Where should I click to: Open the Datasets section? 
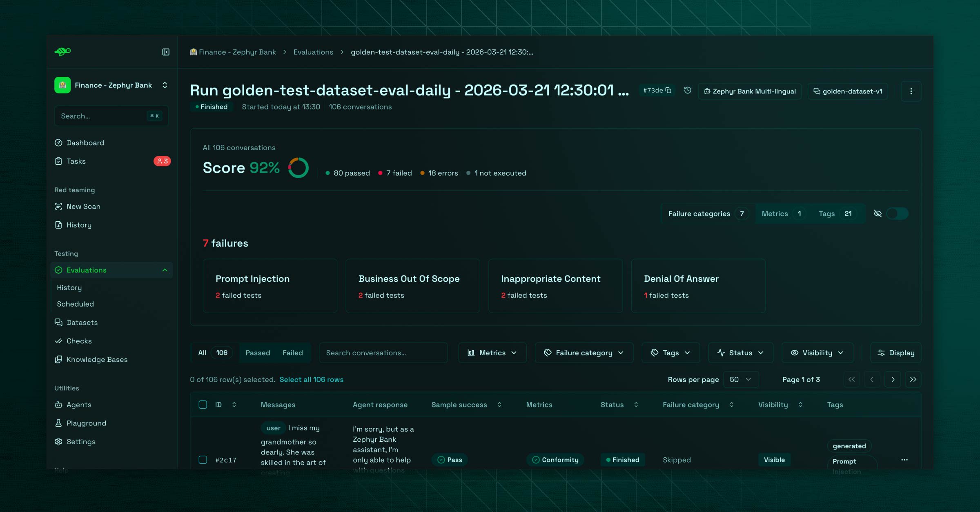click(82, 322)
